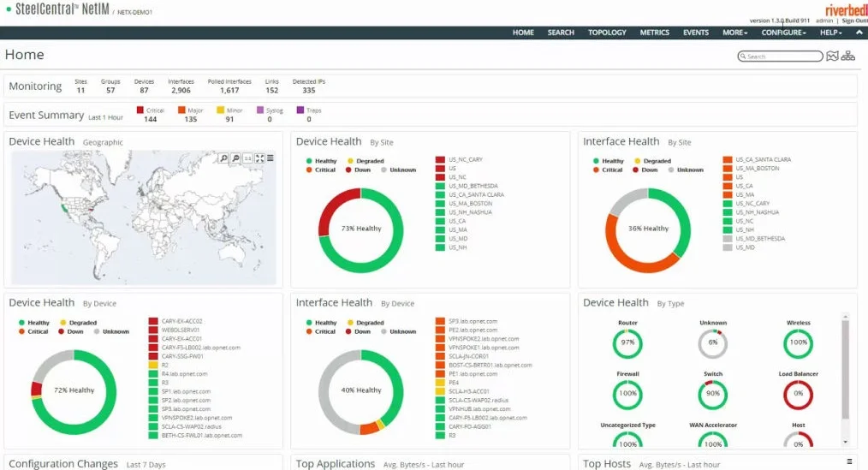Click the Load Balancer 0% health gauge

(x=799, y=394)
